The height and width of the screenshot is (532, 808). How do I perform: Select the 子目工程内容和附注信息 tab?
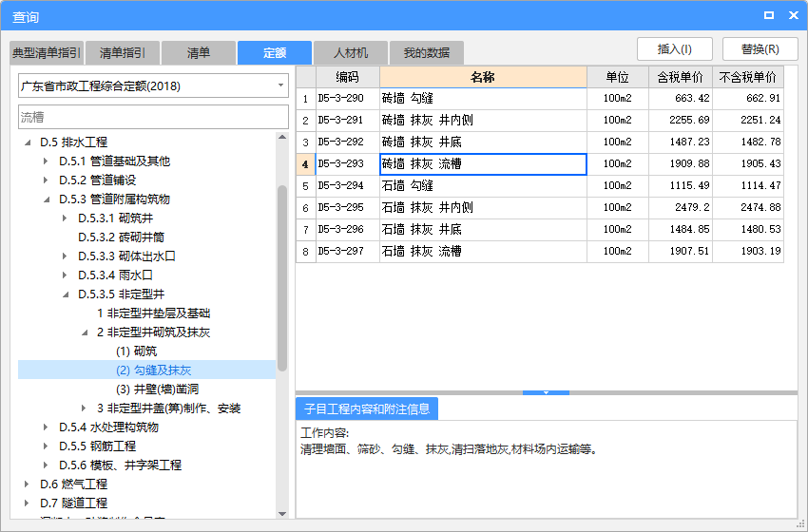(367, 408)
